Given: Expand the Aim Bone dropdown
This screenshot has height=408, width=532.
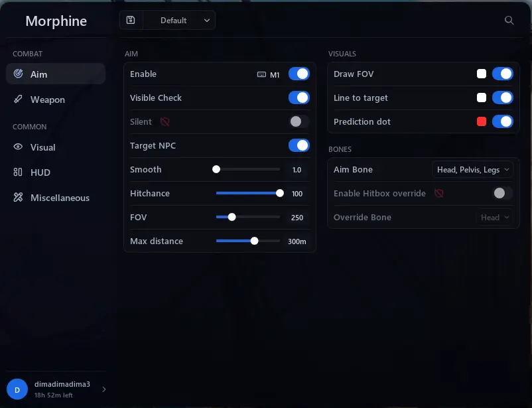Looking at the screenshot, I should coord(472,169).
